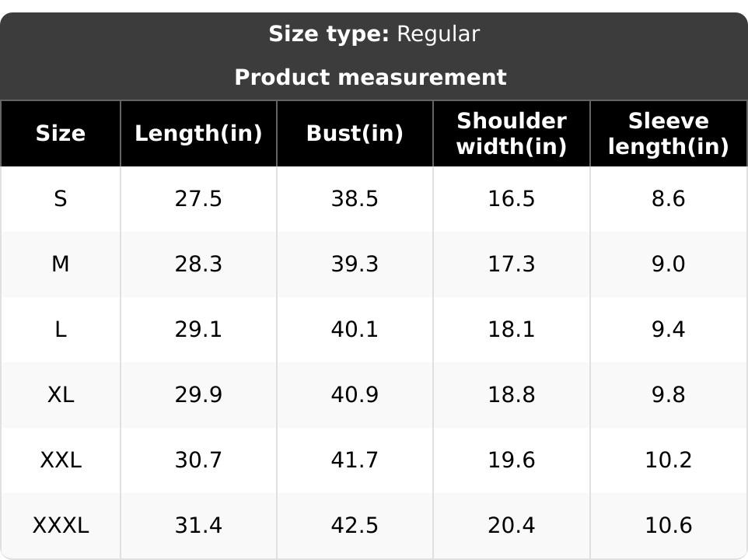Image resolution: width=748 pixels, height=560 pixels.
Task: Click the Sleeve length(in) column header
Action: 668,134
